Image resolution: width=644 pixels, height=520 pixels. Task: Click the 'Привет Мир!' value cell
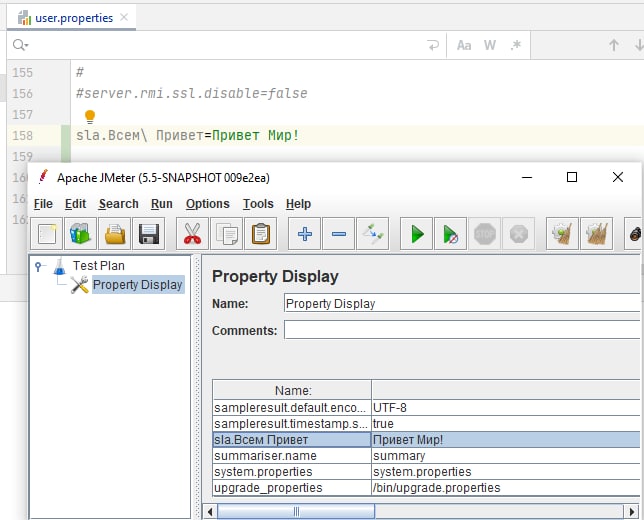[505, 439]
